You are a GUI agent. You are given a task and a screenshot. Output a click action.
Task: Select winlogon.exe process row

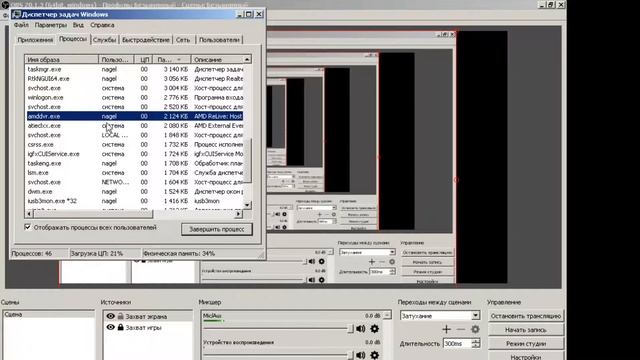pyautogui.click(x=135, y=98)
